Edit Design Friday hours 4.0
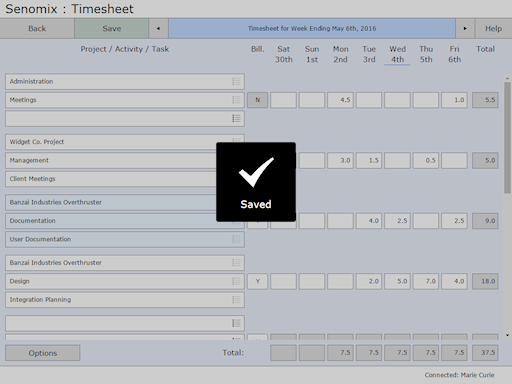The image size is (512, 384). (x=454, y=281)
